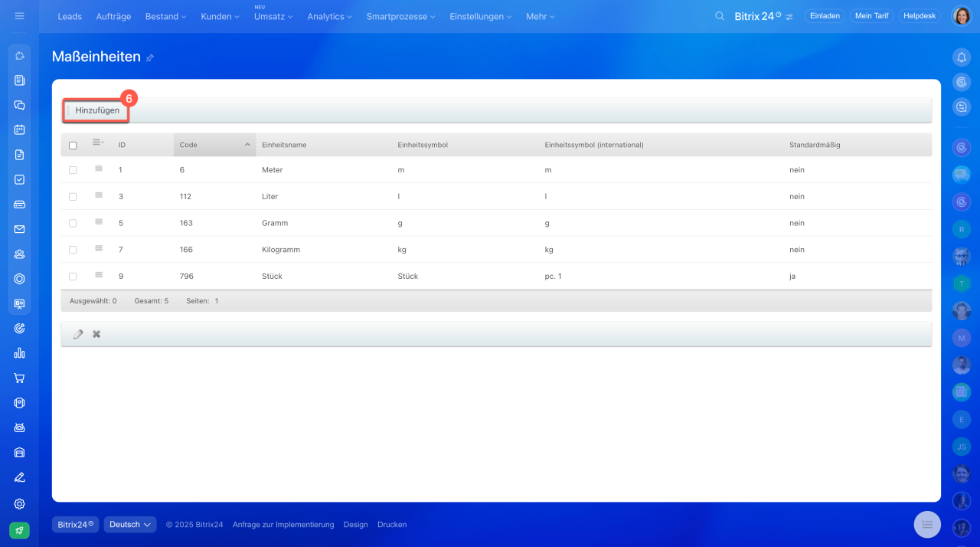Open the row menu for Kilogramm

(99, 248)
